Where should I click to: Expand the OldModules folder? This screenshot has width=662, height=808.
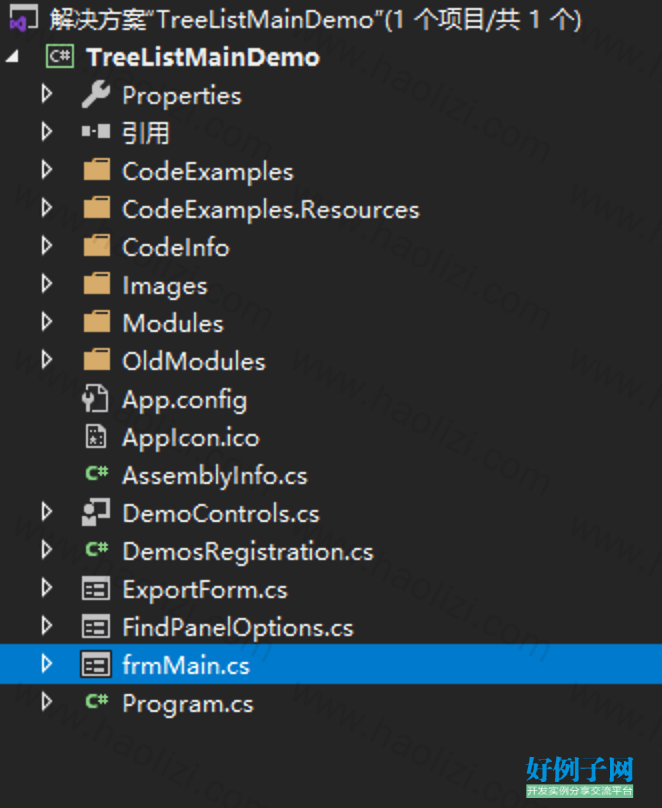click(x=47, y=360)
